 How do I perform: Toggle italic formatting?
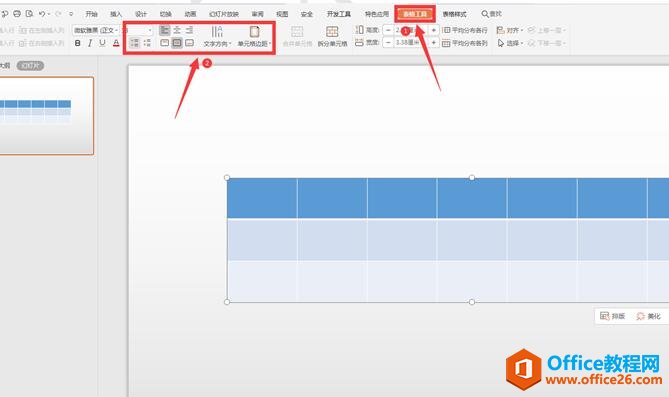click(90, 43)
